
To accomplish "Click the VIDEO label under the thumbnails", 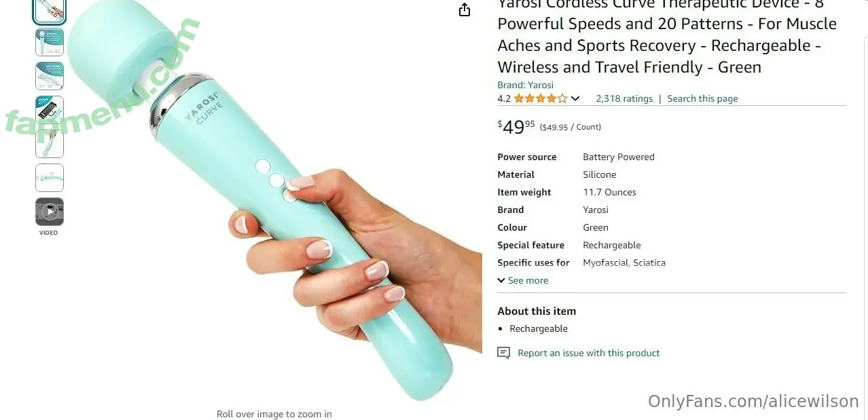I will pyautogui.click(x=49, y=233).
